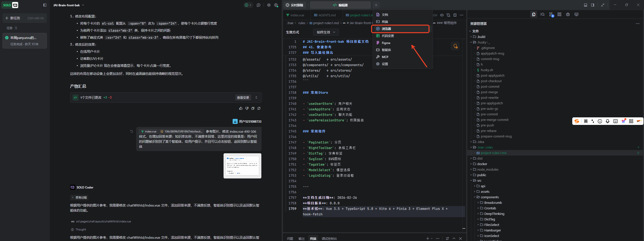Click the 查看变更 button
Image resolution: width=644 pixels, height=241 pixels.
243,98
